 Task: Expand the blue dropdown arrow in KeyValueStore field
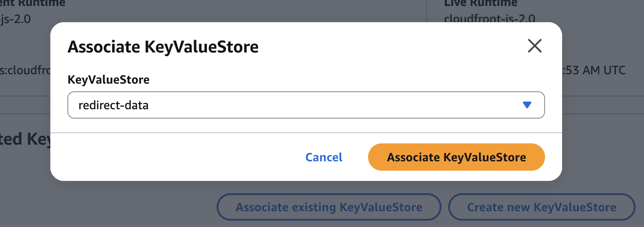click(527, 105)
